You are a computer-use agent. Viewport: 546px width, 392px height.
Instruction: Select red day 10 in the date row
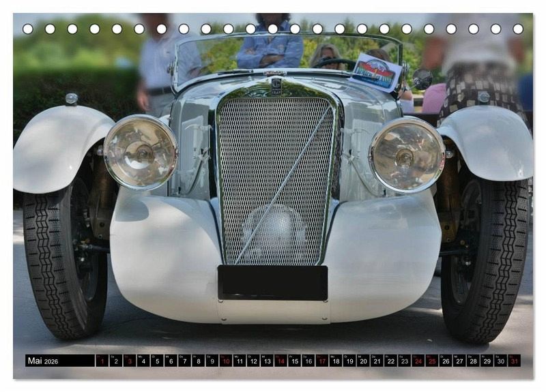point(226,361)
